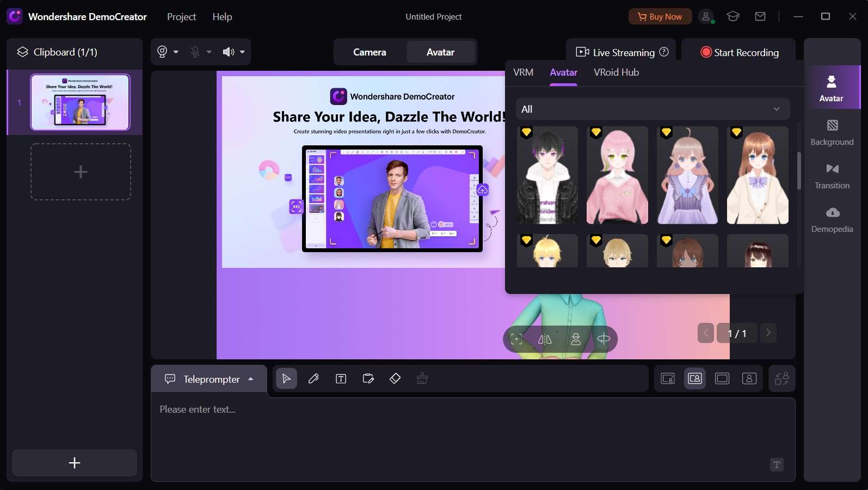Select the eraser tool
The width and height of the screenshot is (868, 490).
pos(395,378)
